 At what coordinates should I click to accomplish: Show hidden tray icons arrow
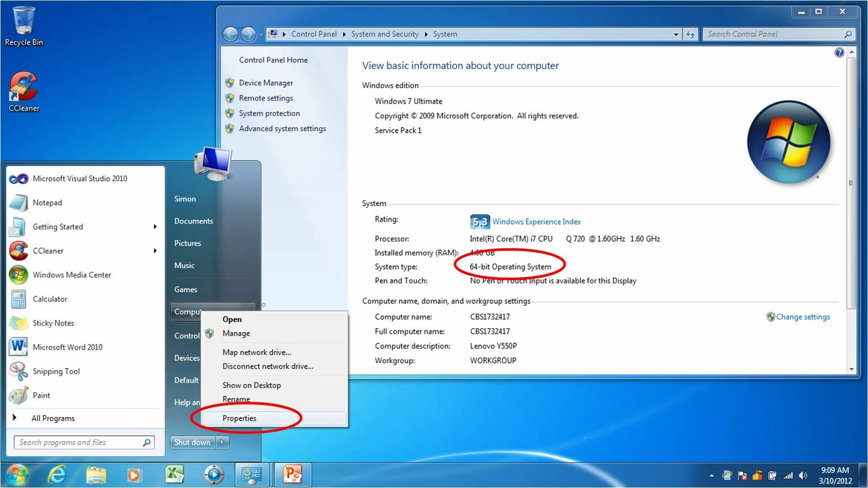coord(712,476)
